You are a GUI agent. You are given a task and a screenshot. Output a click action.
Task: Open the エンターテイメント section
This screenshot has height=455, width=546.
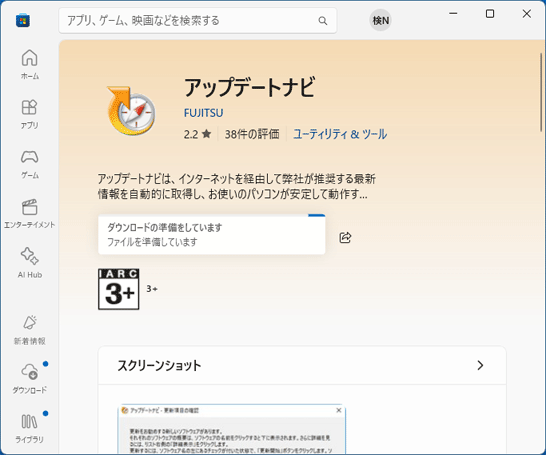[x=30, y=214]
